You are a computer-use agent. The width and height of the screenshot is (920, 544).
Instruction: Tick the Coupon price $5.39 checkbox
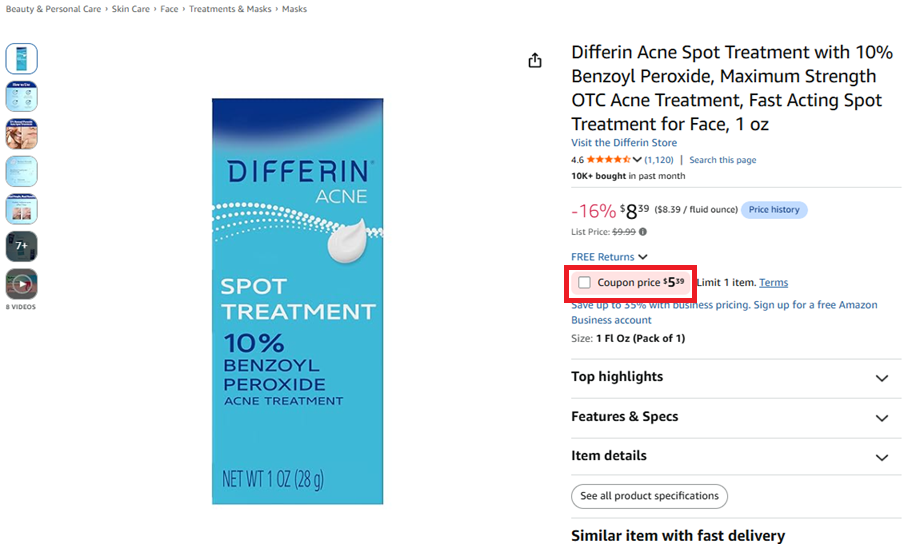click(584, 283)
